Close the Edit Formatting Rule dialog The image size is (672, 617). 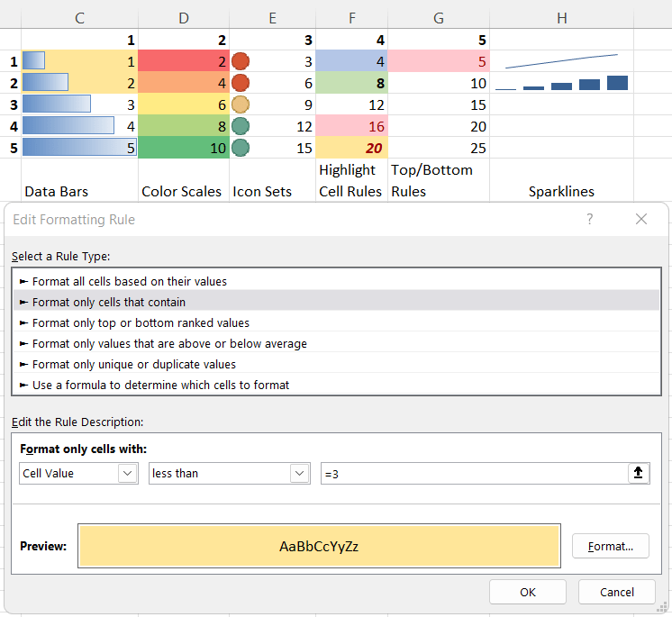641,219
